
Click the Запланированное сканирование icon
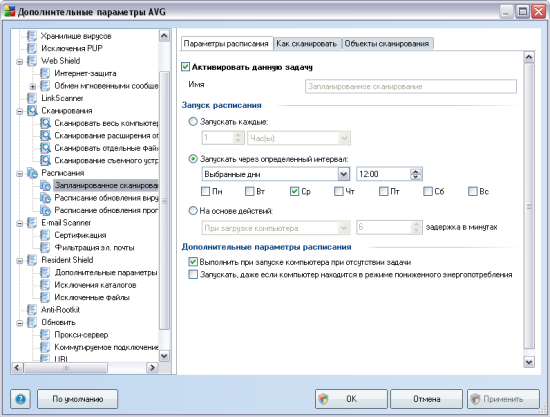click(x=45, y=185)
